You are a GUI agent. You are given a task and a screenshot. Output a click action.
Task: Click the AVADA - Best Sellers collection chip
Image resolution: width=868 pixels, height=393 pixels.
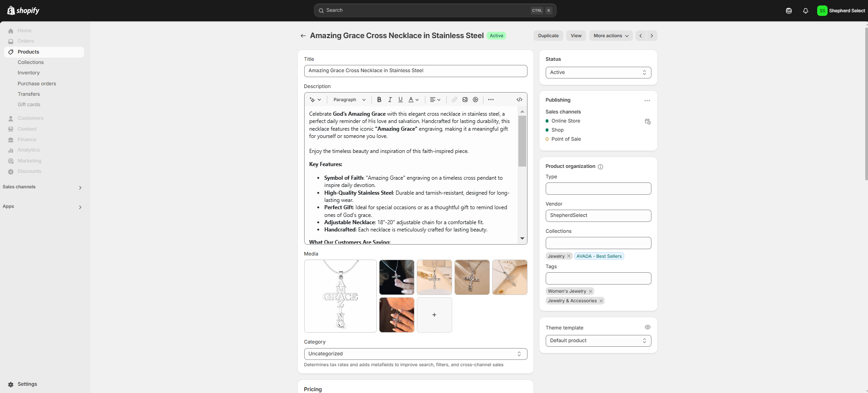click(599, 256)
